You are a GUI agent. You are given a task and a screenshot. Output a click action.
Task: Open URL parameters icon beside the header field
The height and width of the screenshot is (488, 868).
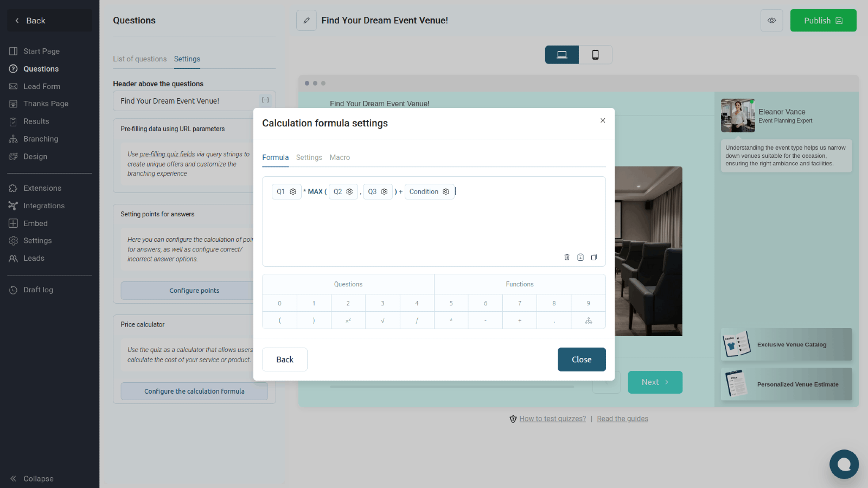[x=265, y=100]
